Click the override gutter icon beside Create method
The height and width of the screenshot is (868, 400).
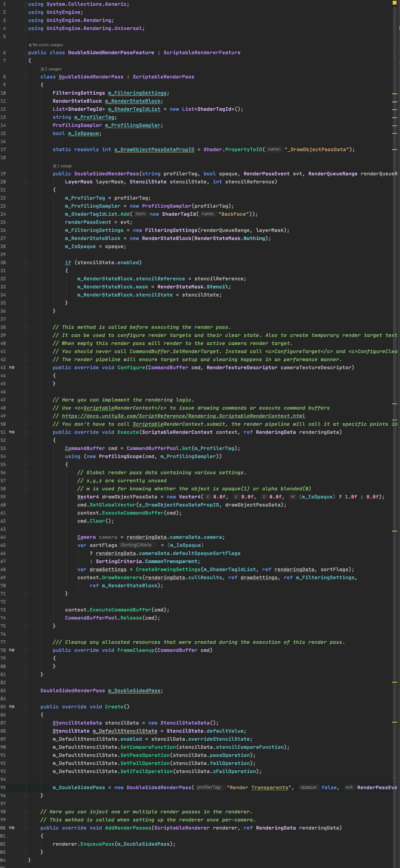[12, 707]
